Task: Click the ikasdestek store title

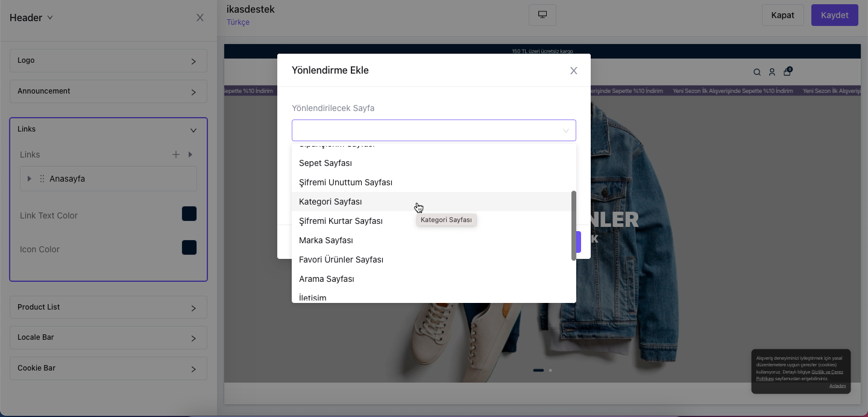Action: point(251,9)
